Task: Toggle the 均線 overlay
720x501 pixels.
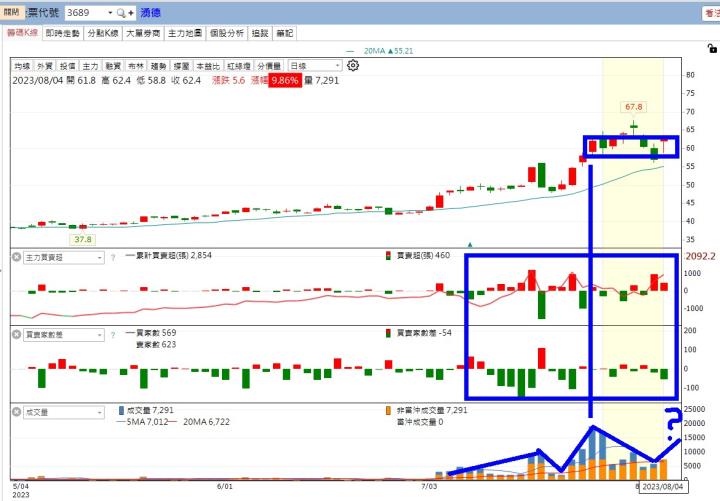Action: 22,66
